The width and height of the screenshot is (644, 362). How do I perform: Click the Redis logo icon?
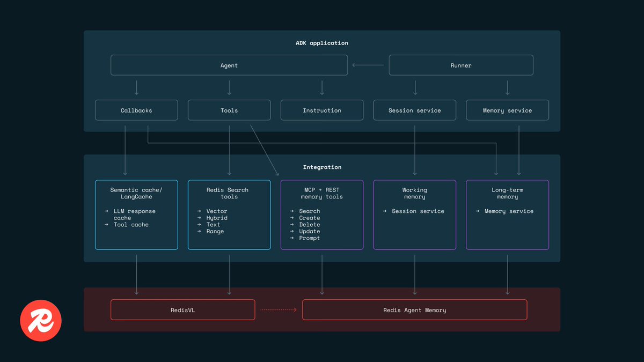(41, 321)
